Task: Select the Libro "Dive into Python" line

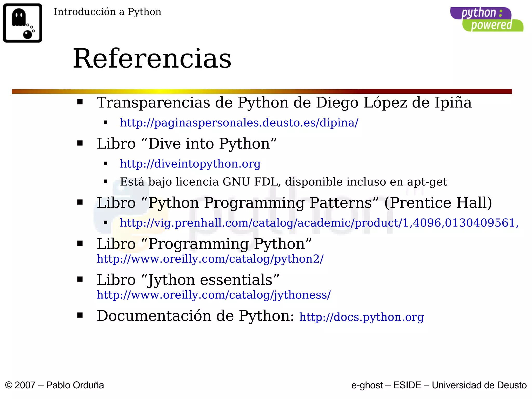Action: tap(187, 144)
